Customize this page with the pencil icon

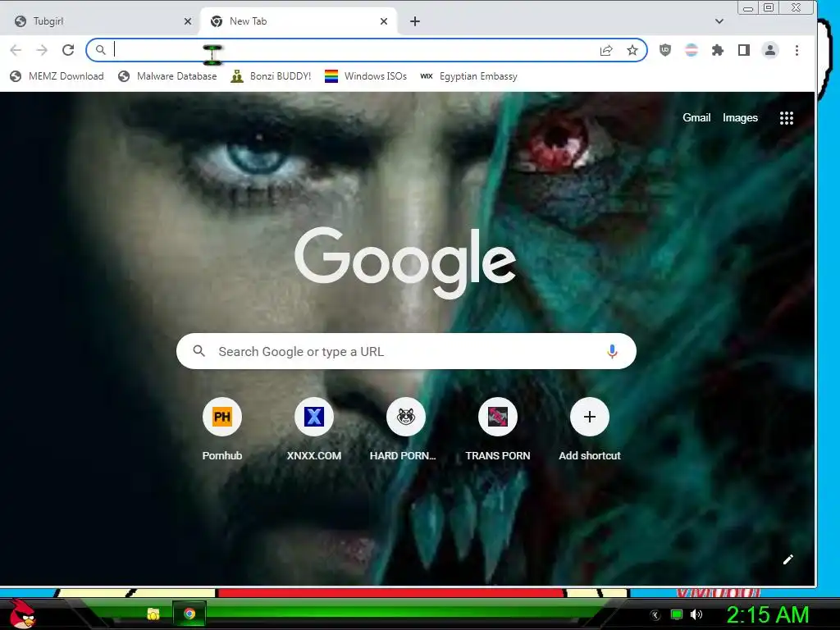[x=787, y=559]
